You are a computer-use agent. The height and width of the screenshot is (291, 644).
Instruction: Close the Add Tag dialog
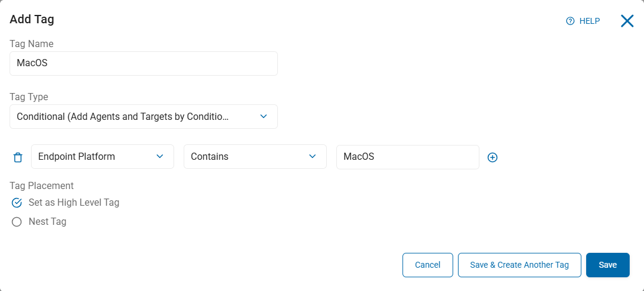pos(627,21)
